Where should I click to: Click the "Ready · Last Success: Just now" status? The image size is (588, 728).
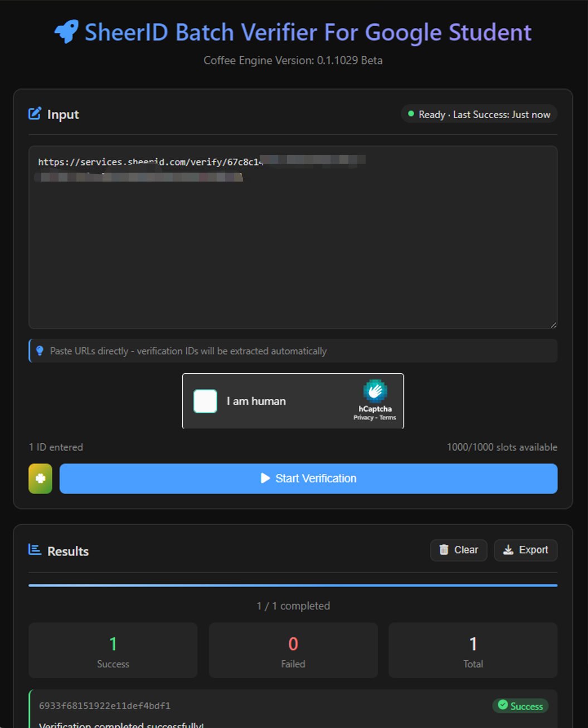pos(479,114)
